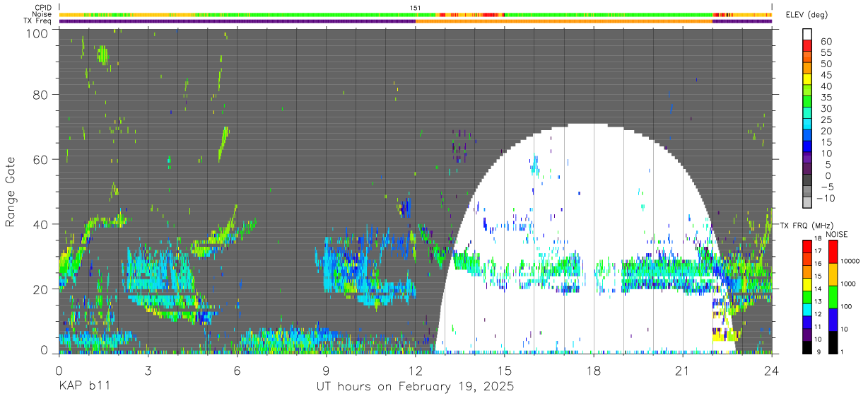Click the purple 5-10 deg elevation swatch
868x401 pixels.
808,158
